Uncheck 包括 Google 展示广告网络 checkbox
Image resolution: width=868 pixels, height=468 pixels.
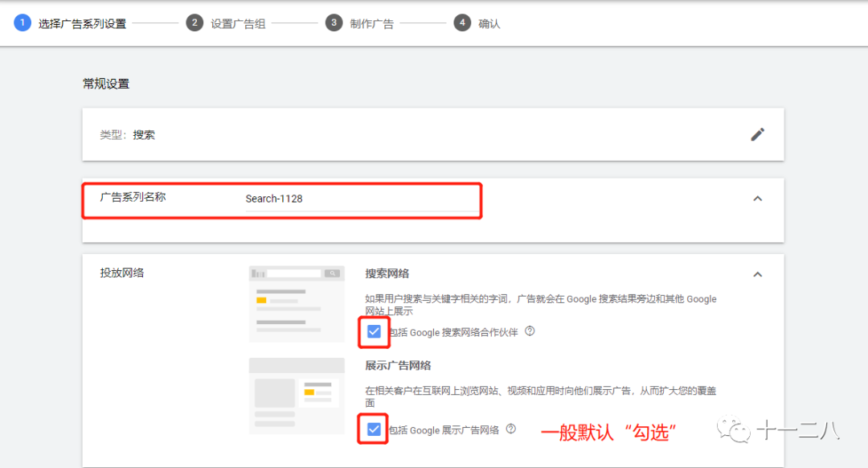[375, 429]
